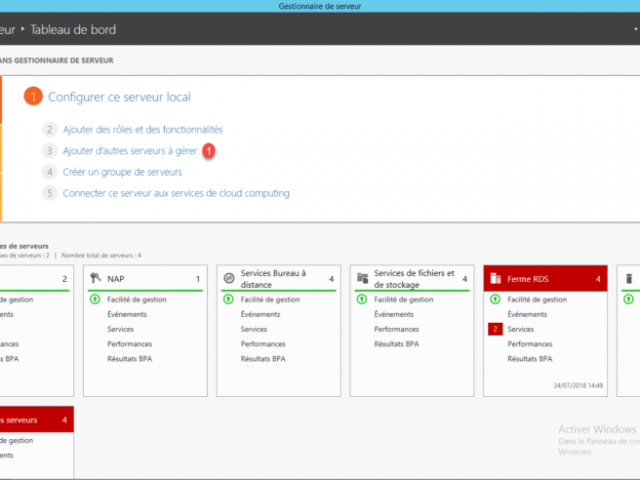Choose Créer un groupe de serveurs
Viewport: 640px width, 480px height.
122,172
